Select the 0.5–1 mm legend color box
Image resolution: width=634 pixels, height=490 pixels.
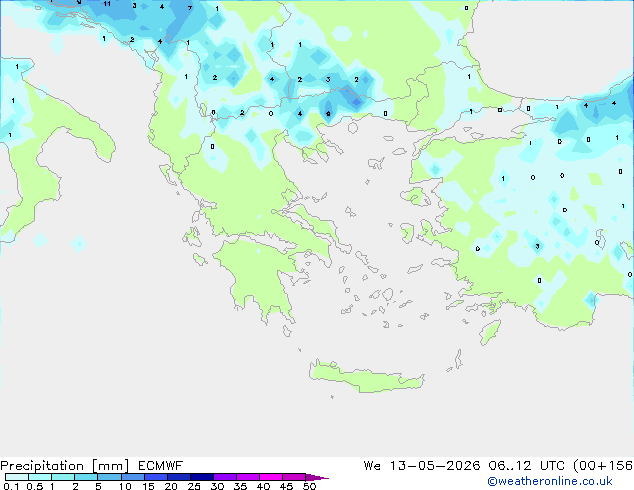(x=40, y=477)
